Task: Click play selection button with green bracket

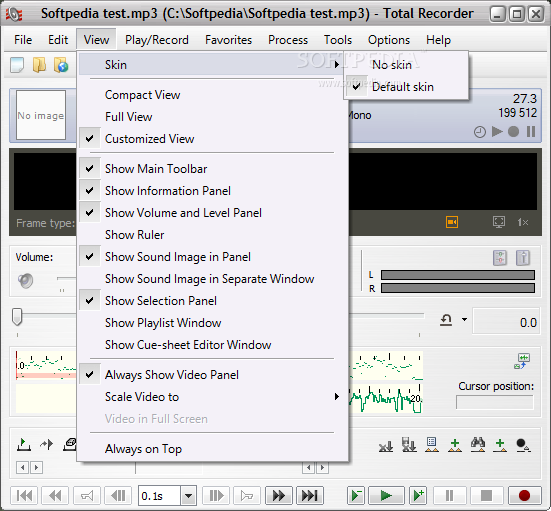Action: click(x=356, y=496)
